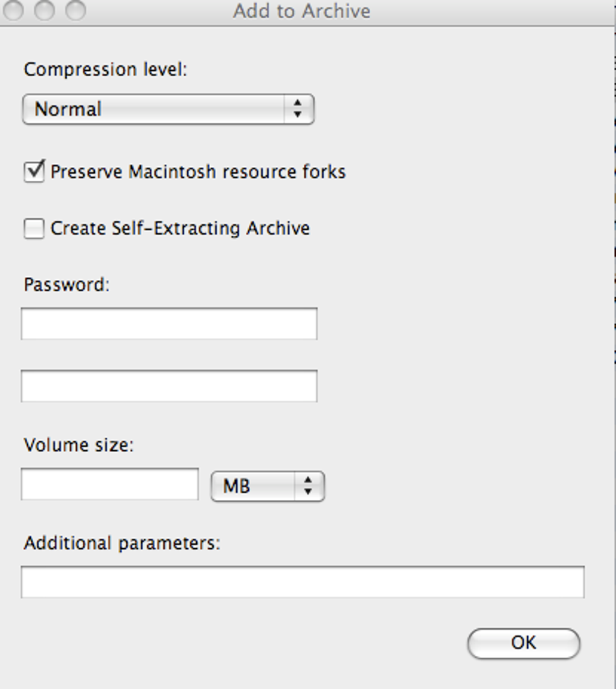Viewport: 616px width, 689px height.
Task: Click the zoom button in title bar
Action: point(75,10)
